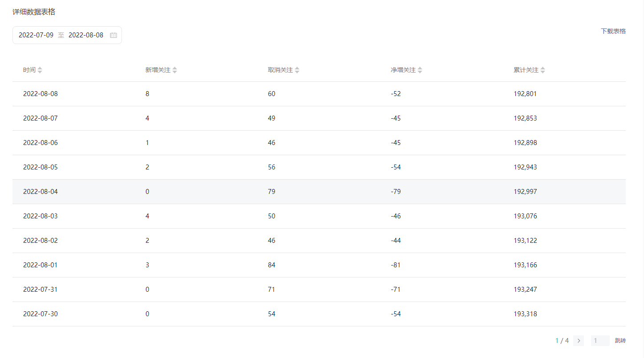Select the 2022-08-08 date cell
This screenshot has height=358, width=644.
coord(41,94)
